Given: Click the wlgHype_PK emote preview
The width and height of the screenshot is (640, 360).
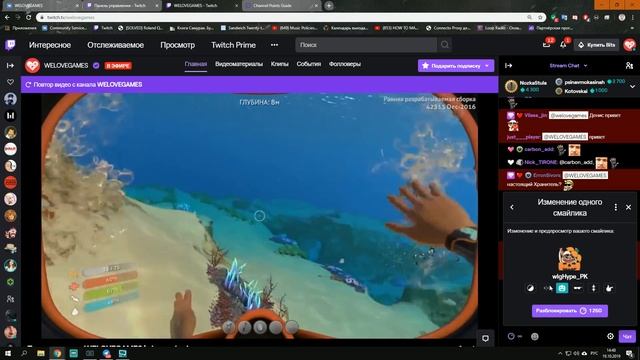Looking at the screenshot, I should tap(570, 260).
